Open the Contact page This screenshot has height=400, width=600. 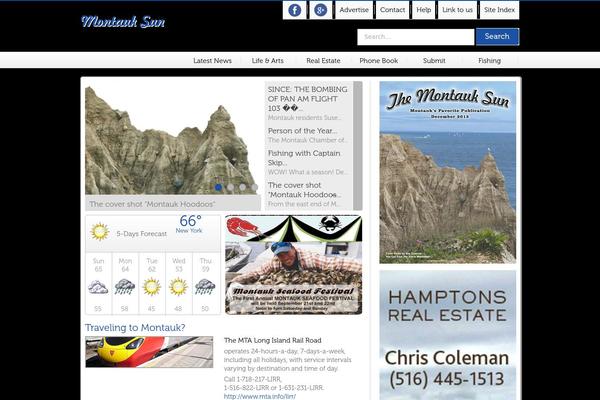coord(392,10)
